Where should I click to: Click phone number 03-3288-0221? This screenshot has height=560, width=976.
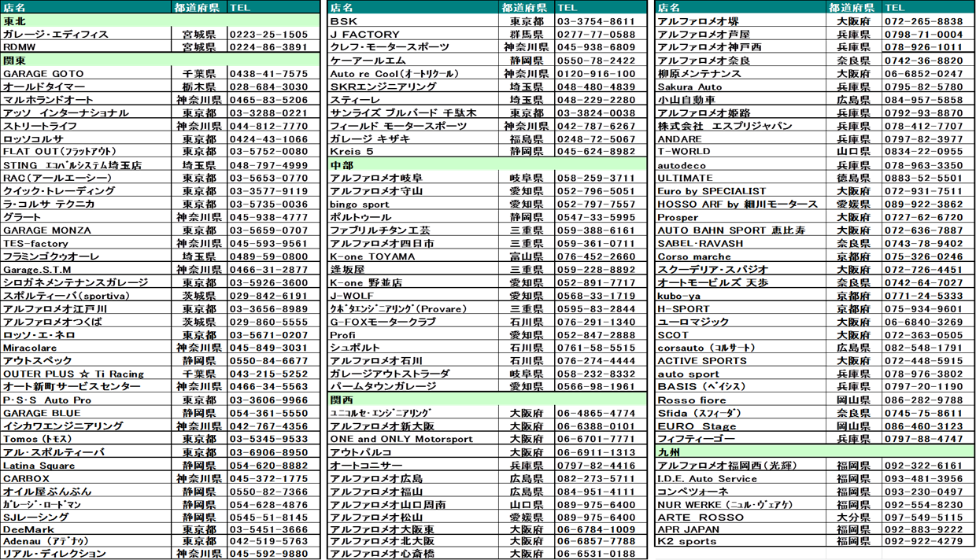[274, 112]
